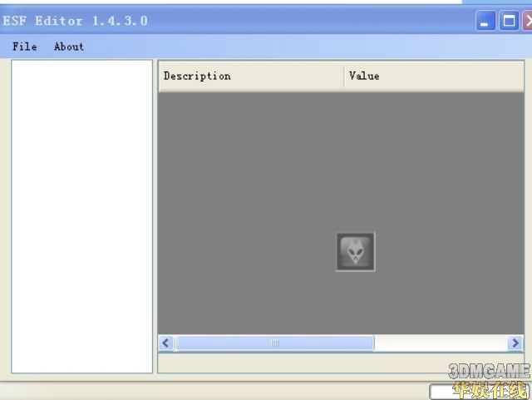532x400 pixels.
Task: Click the blank strip below the scrollbar
Action: (332, 363)
